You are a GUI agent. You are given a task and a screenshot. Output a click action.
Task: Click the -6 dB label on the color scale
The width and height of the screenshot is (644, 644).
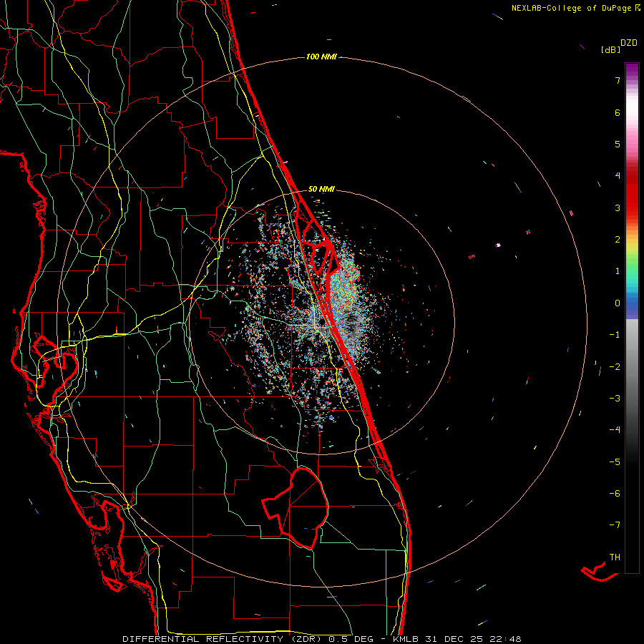[615, 494]
